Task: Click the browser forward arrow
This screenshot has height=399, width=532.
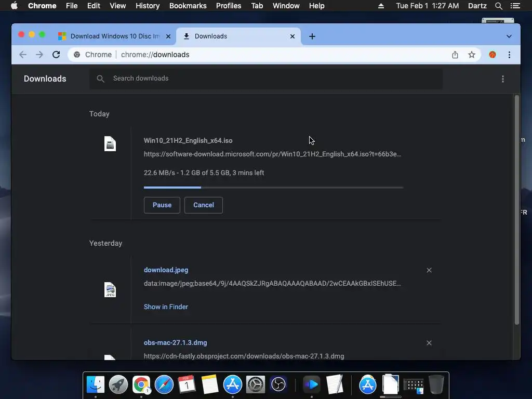Action: click(39, 55)
